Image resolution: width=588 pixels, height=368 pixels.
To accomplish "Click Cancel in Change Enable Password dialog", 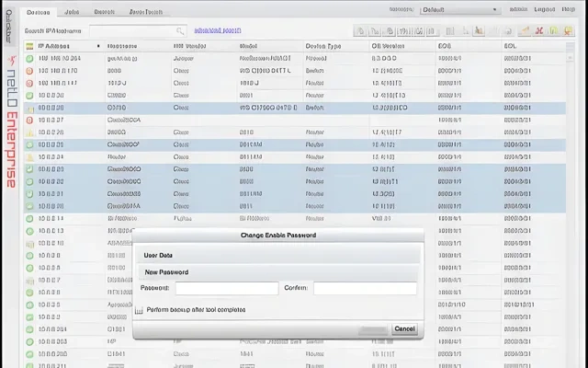I will pyautogui.click(x=404, y=329).
